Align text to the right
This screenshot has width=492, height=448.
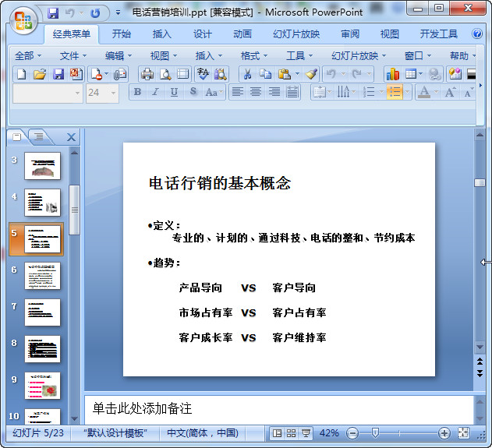[x=274, y=92]
